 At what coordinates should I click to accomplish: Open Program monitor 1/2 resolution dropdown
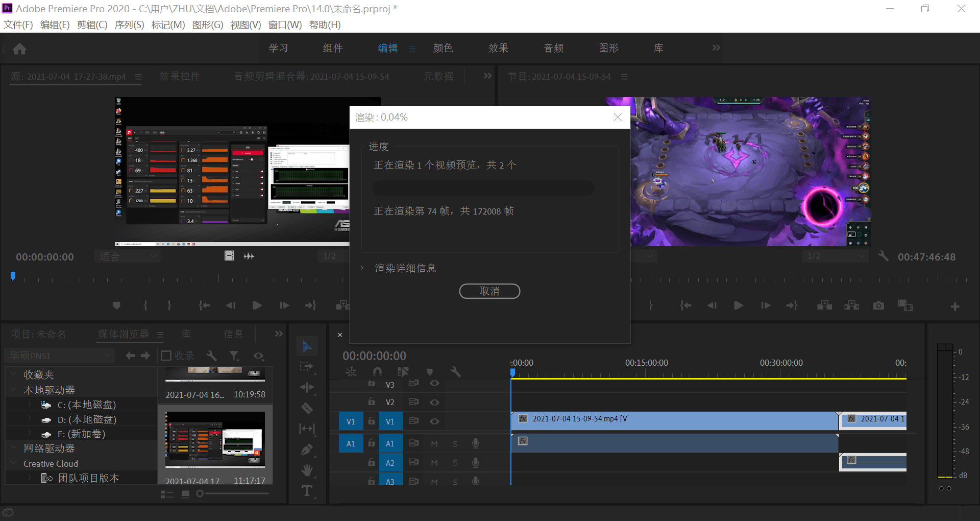(835, 256)
